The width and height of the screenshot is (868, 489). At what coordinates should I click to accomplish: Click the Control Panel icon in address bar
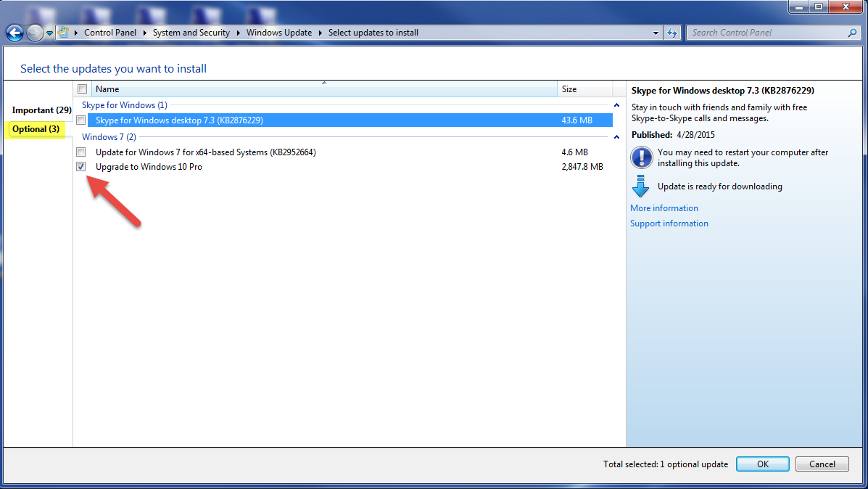(x=63, y=33)
